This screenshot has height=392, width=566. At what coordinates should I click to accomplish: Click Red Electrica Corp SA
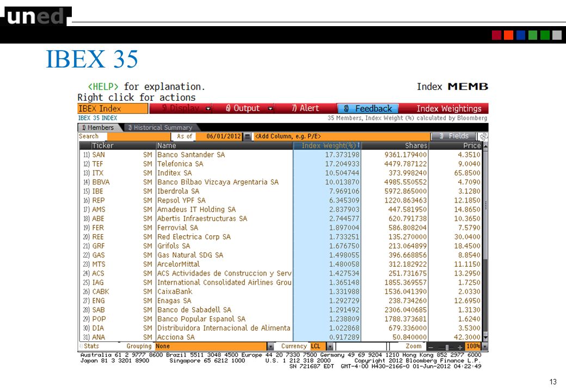click(194, 237)
